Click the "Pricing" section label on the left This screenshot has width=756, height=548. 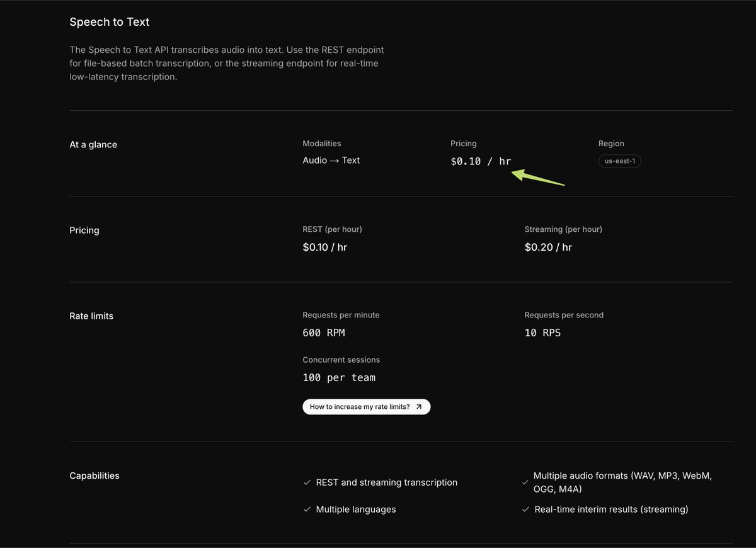point(84,231)
